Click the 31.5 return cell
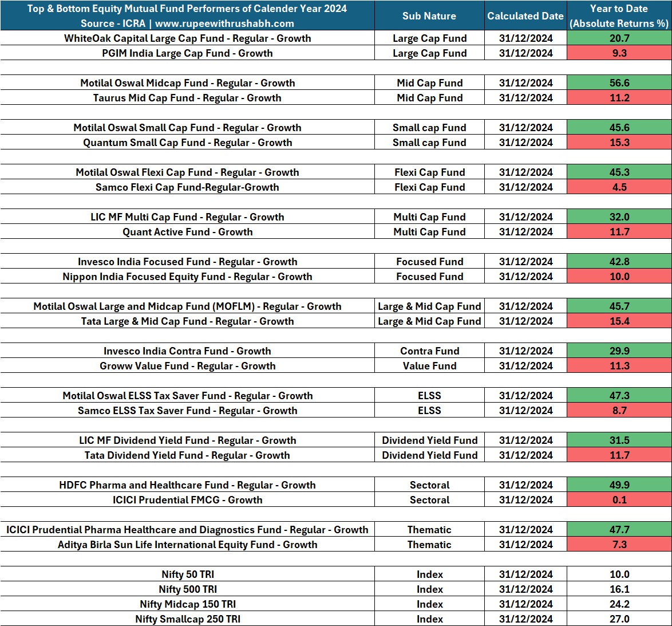The width and height of the screenshot is (672, 626). point(619,440)
